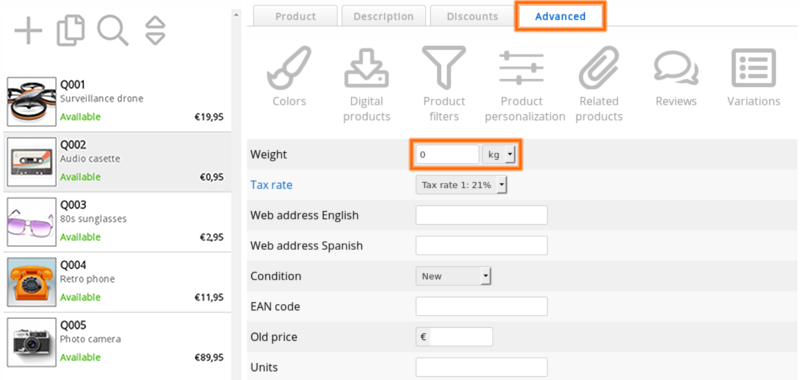Open the weight unit kg dropdown
Screen dimensions: 800x380
(499, 154)
